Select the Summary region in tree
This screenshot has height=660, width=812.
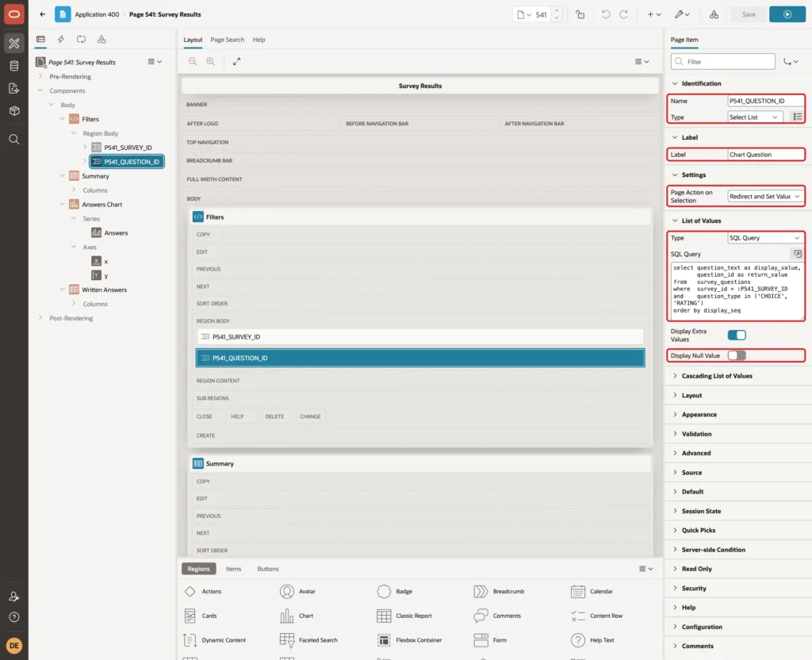tap(95, 176)
